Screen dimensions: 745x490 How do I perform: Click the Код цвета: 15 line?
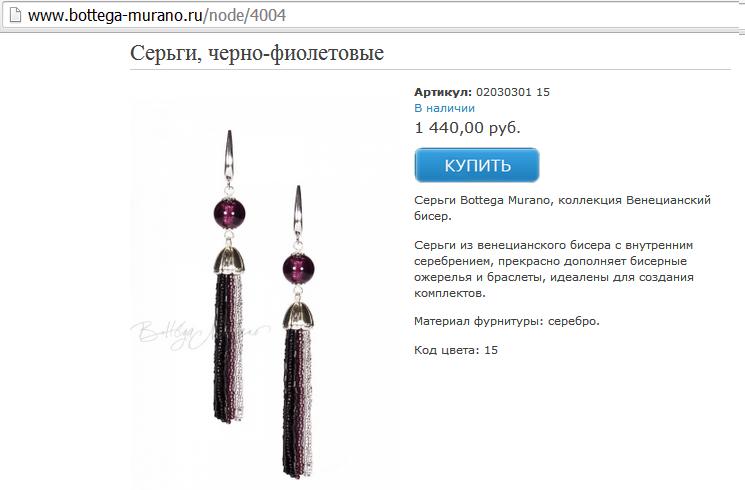point(456,350)
